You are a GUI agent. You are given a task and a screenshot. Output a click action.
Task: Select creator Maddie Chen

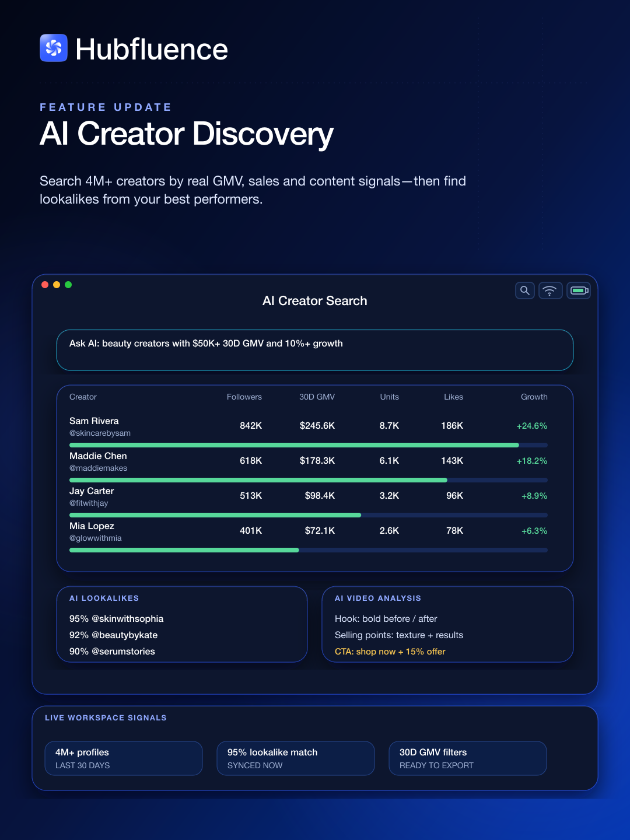(x=98, y=456)
